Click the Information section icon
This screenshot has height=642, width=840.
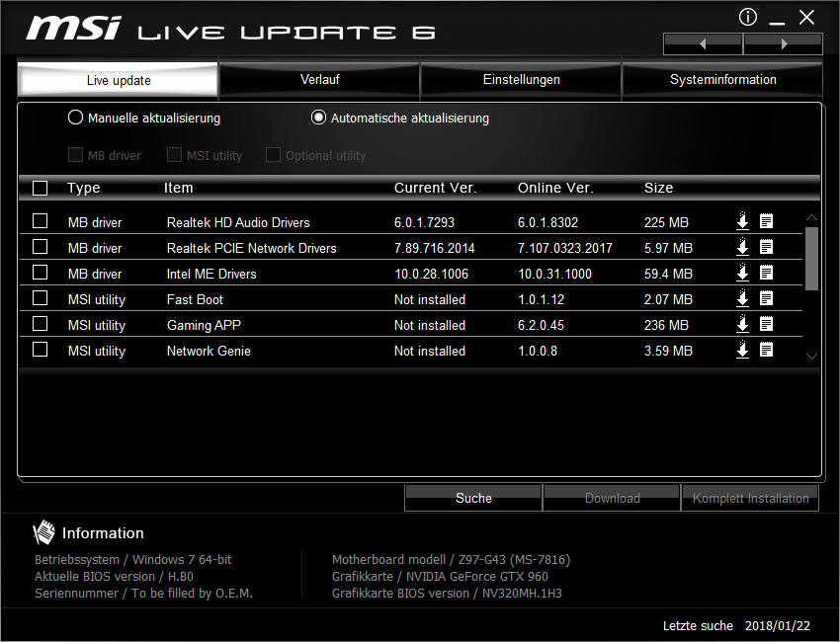43,532
